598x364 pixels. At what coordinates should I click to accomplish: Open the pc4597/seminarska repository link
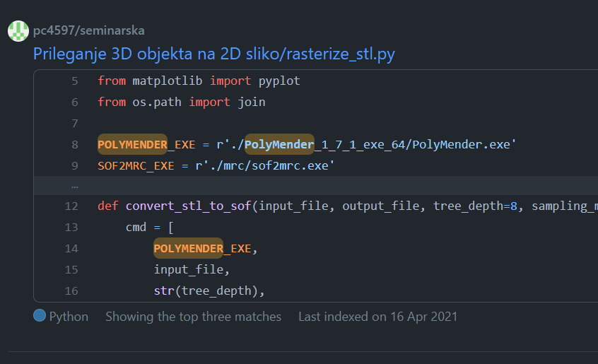coord(89,30)
